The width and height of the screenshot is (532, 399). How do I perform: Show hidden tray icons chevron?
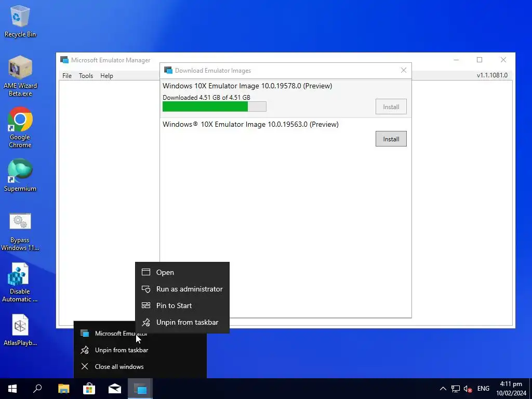pyautogui.click(x=443, y=389)
